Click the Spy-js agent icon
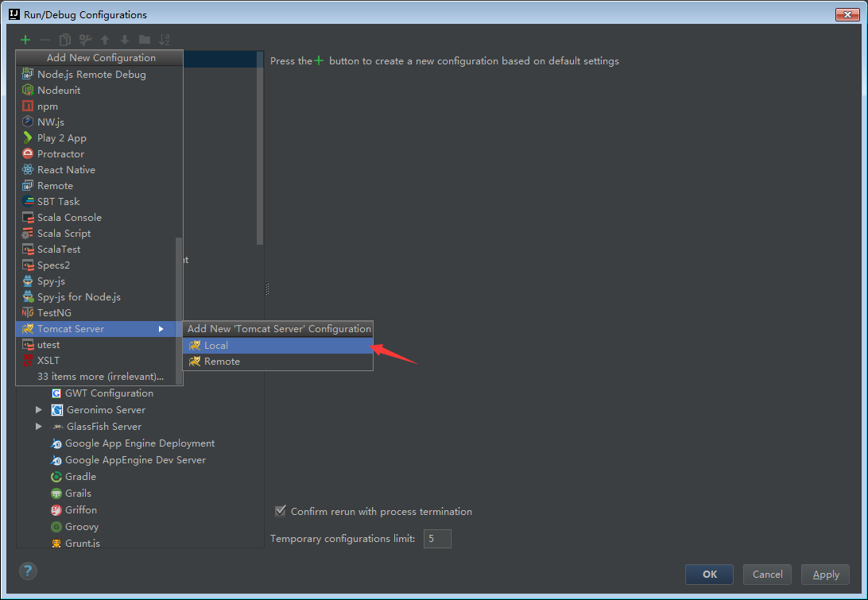The width and height of the screenshot is (868, 600). (x=28, y=281)
